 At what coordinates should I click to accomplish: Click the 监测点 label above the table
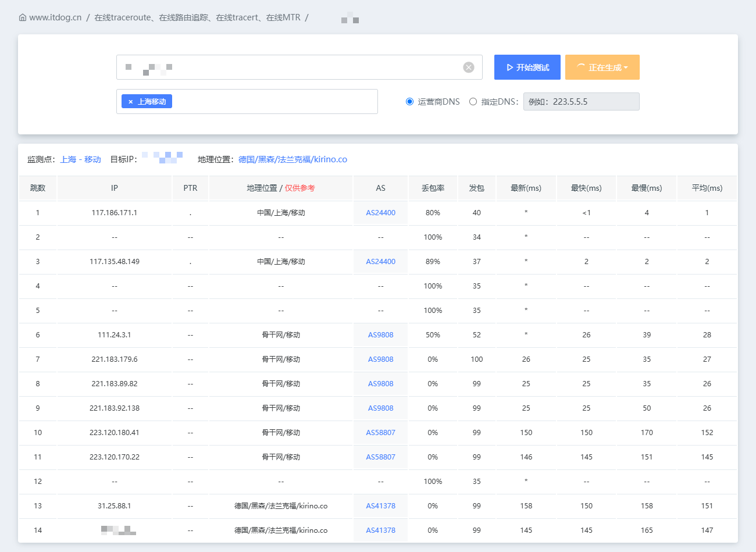[x=42, y=159]
